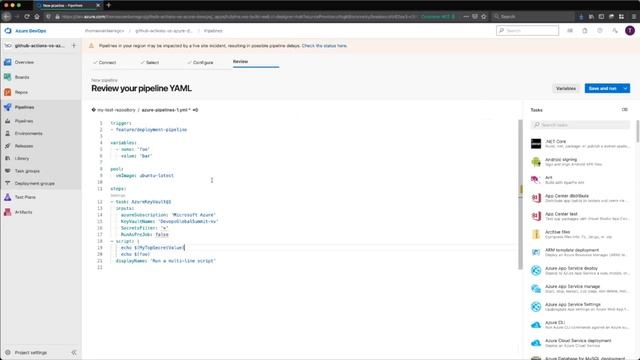The width and height of the screenshot is (640, 360).
Task: Select the .NET Core task
Action: click(x=580, y=144)
